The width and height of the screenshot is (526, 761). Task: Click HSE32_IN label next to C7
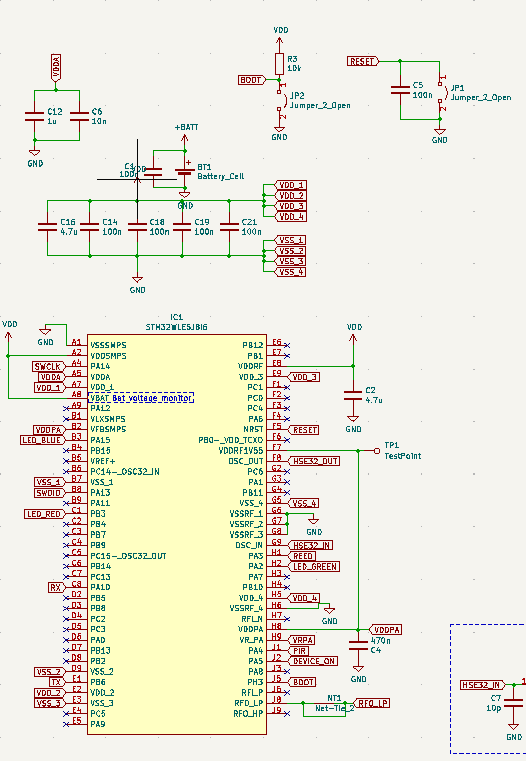(483, 685)
